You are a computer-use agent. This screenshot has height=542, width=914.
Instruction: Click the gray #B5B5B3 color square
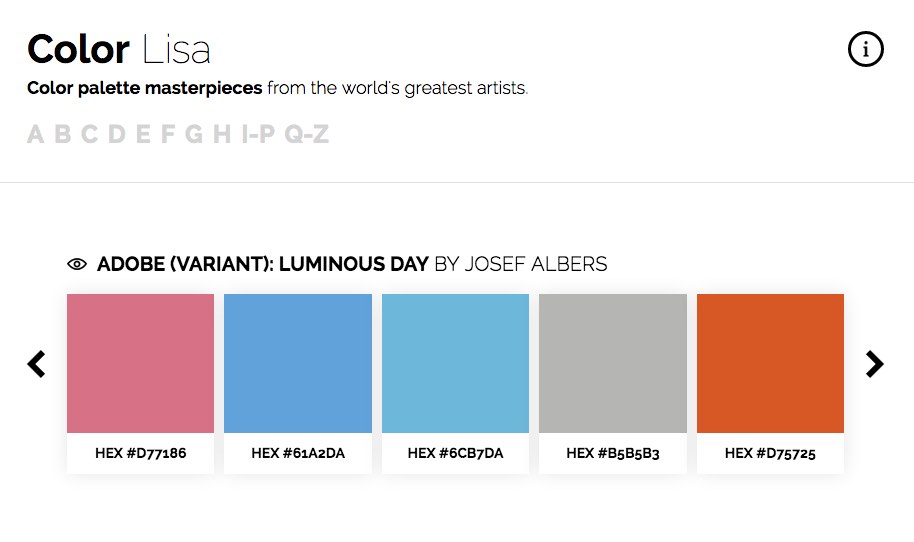[x=613, y=363]
